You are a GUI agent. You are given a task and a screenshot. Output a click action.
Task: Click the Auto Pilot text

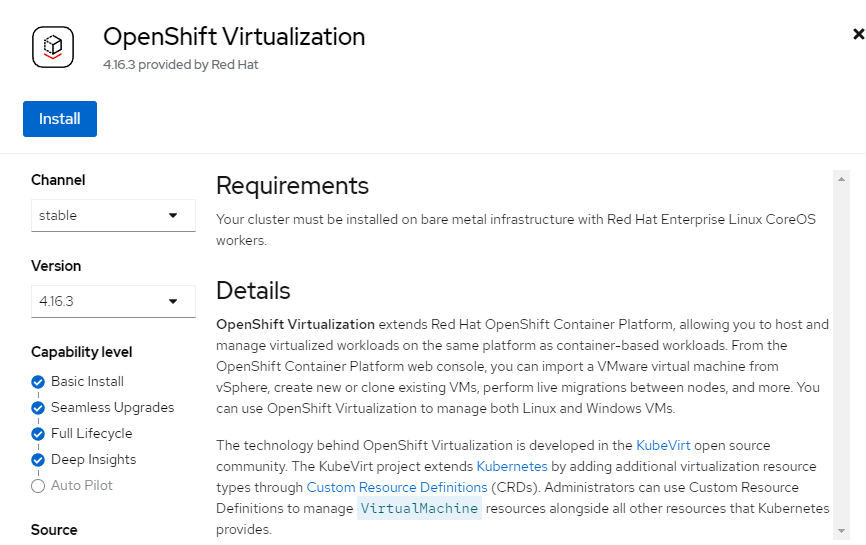click(x=82, y=485)
